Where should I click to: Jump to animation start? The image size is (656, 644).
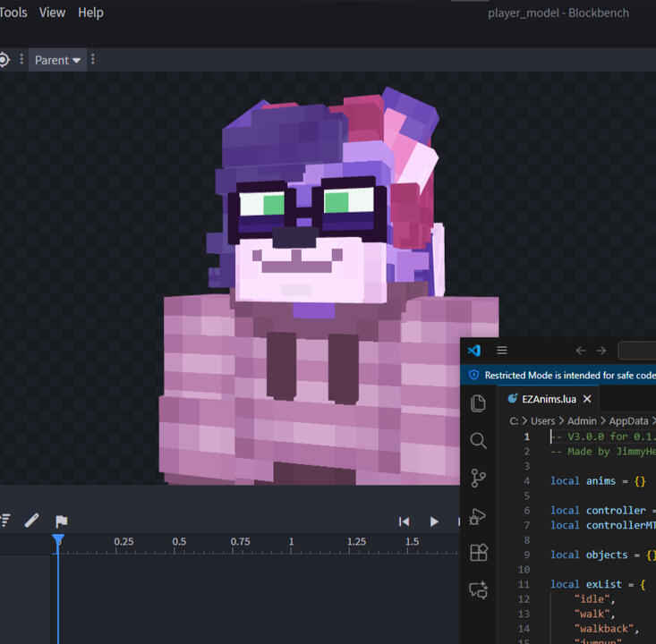point(405,521)
